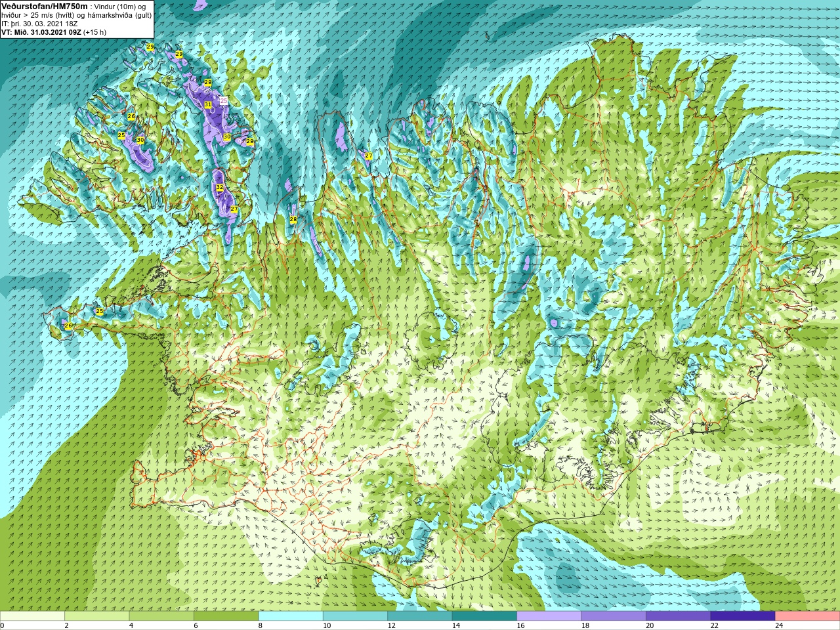Click the legend scale number 0
The width and height of the screenshot is (840, 630).
point(2,626)
